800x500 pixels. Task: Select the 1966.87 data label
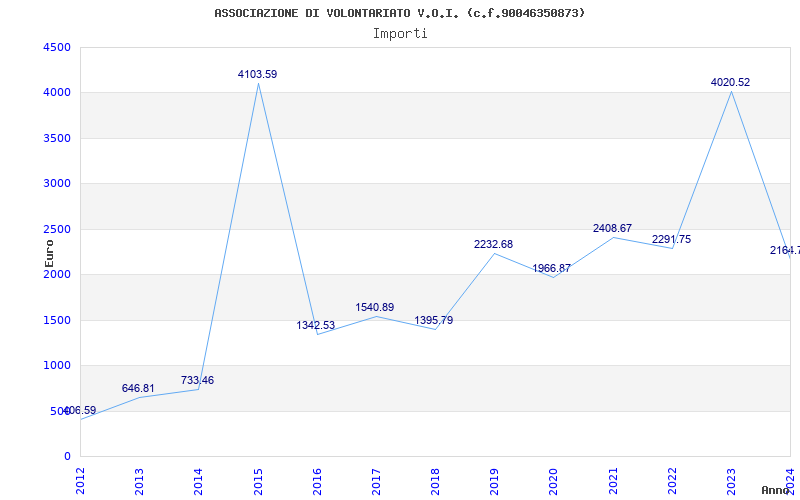click(x=552, y=269)
